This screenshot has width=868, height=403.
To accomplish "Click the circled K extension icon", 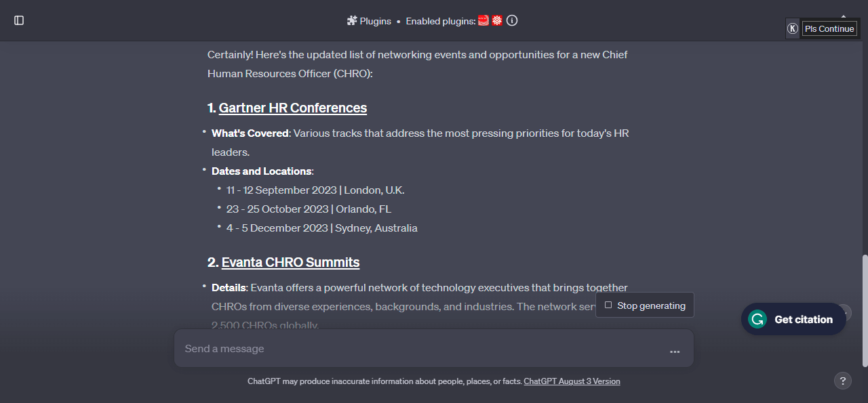I will 792,28.
